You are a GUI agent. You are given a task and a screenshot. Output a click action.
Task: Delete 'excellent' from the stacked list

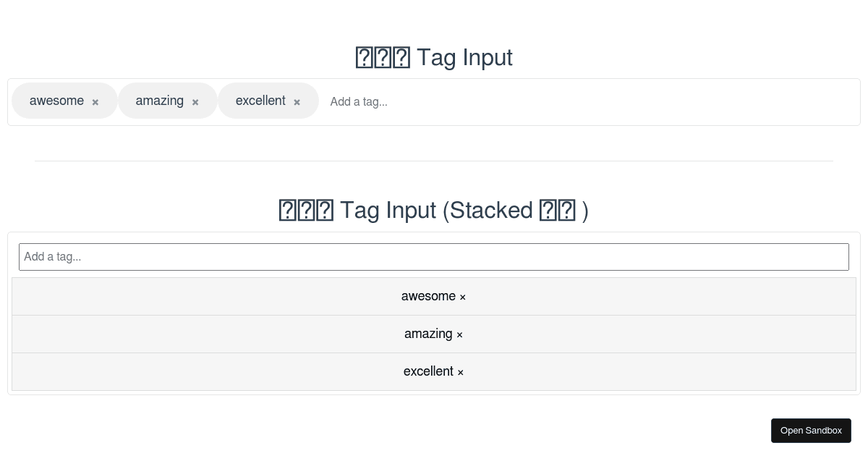coord(460,372)
